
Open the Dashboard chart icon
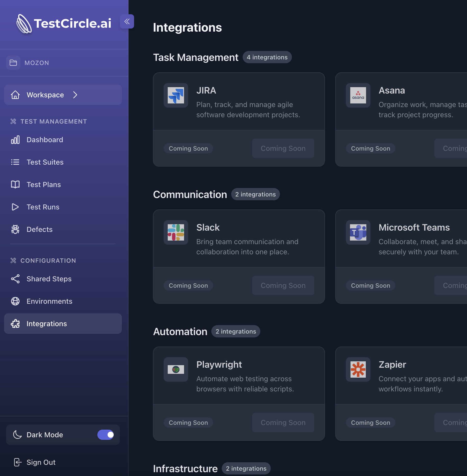[x=15, y=140]
